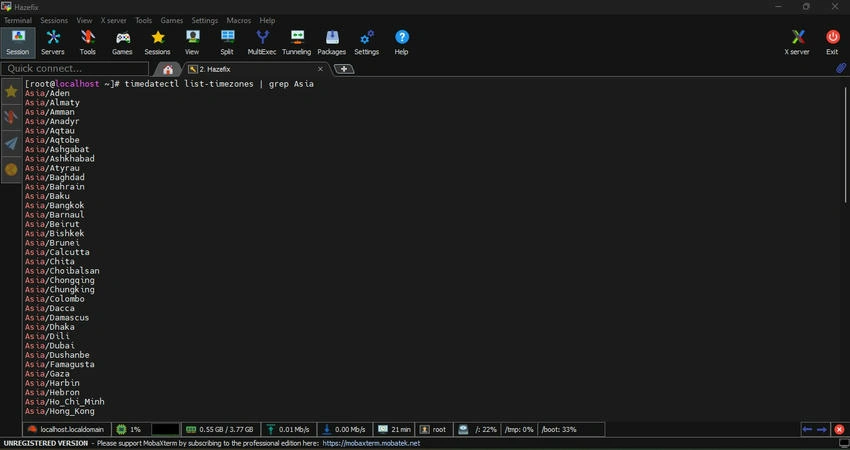This screenshot has height=450, width=850.
Task: Open the sidebar tools knife icon
Action: click(11, 117)
